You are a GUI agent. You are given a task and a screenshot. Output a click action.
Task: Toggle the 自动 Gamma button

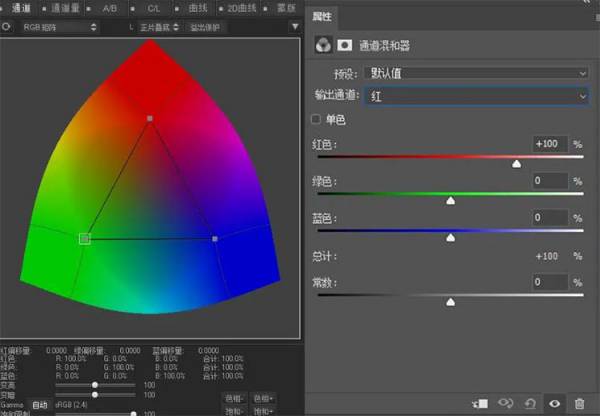39,405
